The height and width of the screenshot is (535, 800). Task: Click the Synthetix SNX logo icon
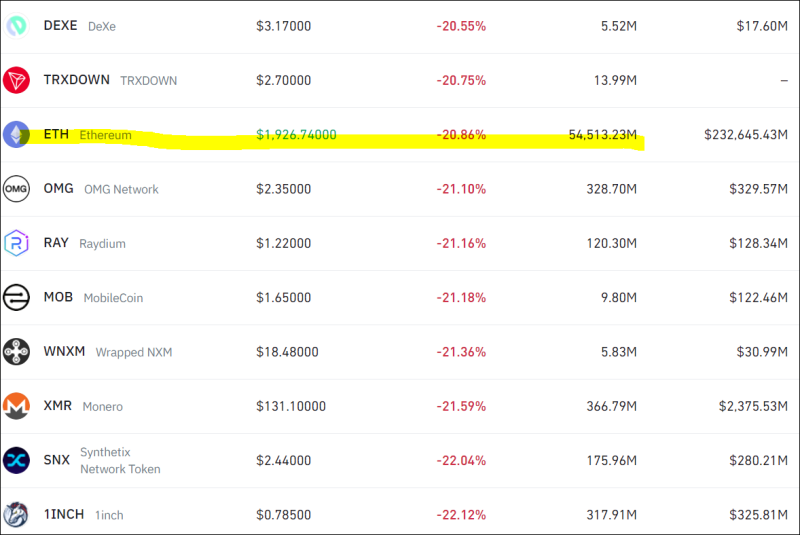(x=16, y=461)
